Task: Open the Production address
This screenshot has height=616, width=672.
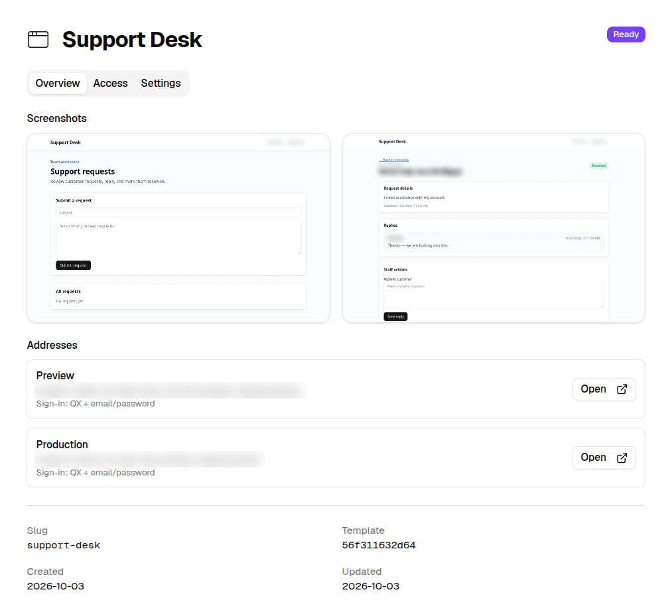Action: (x=604, y=458)
